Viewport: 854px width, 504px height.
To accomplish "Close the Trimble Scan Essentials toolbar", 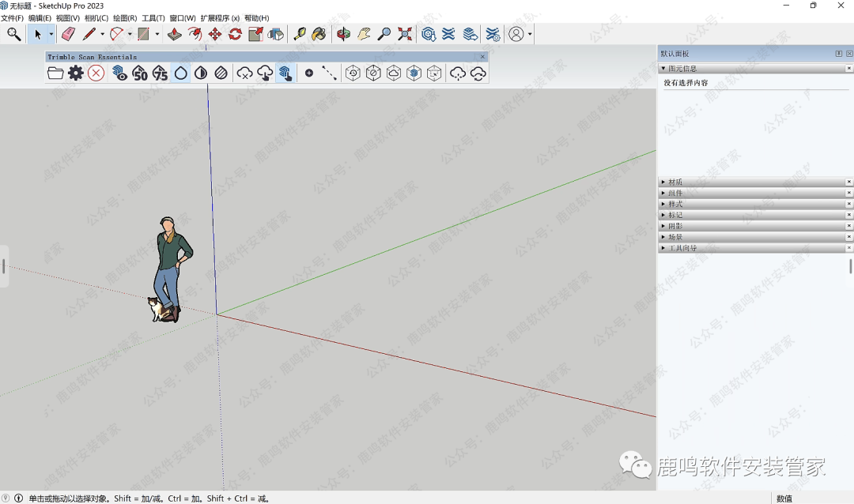I will click(482, 57).
